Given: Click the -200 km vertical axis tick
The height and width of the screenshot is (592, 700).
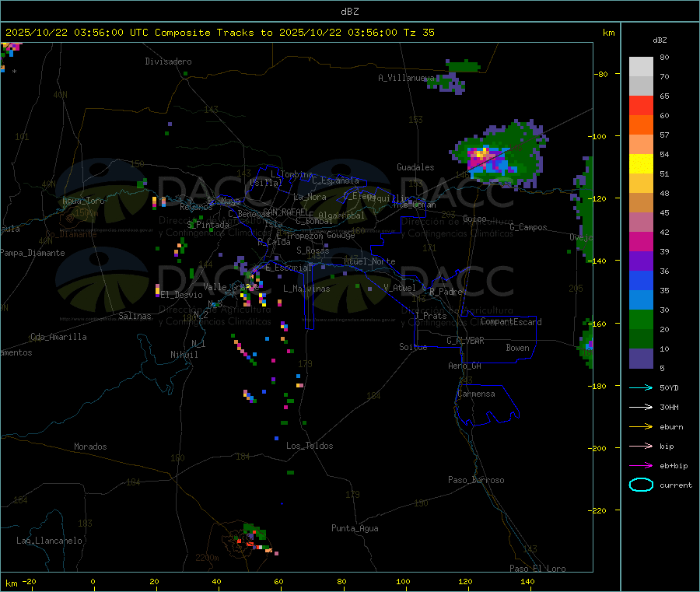Looking at the screenshot, I should point(598,448).
